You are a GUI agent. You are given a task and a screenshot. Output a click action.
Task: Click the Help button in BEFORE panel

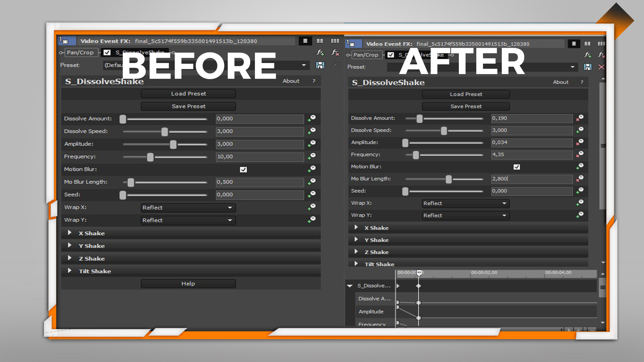188,284
